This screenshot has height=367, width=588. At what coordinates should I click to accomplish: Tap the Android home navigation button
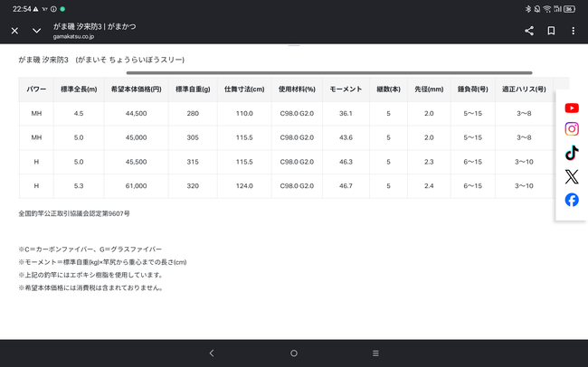294,353
